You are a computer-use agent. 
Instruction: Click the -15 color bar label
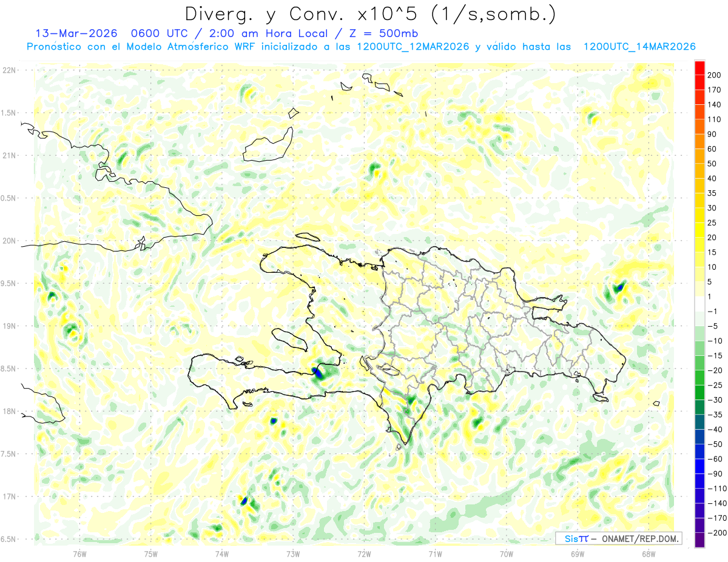716,356
